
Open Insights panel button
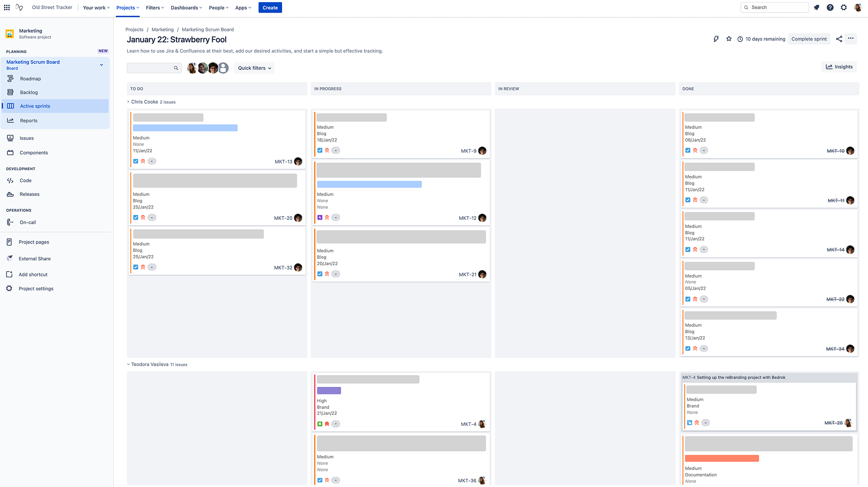click(x=839, y=67)
